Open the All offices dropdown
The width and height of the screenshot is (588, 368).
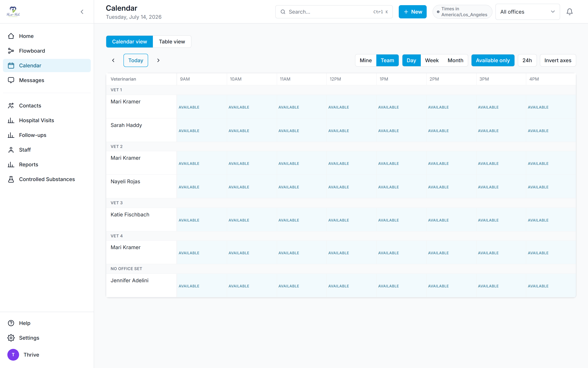(528, 12)
